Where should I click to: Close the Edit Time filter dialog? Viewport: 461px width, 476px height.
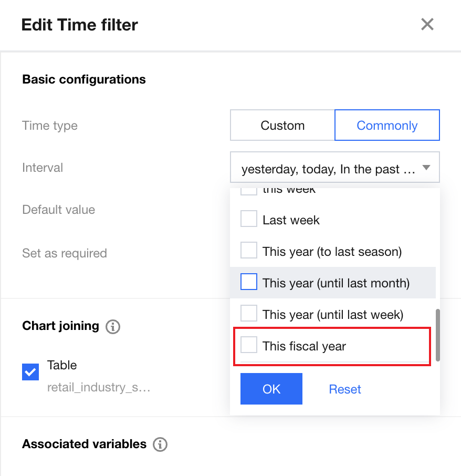tap(427, 25)
